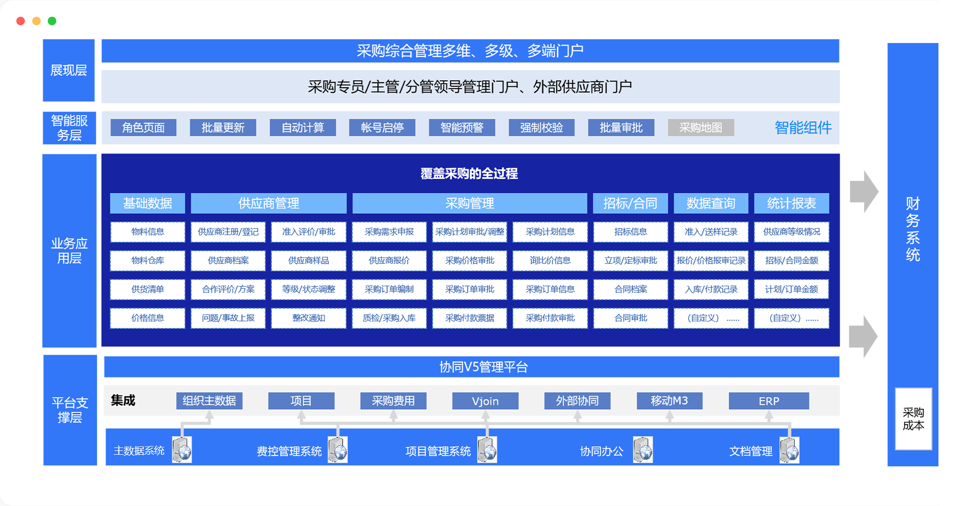Click the green macOS window button

click(52, 21)
